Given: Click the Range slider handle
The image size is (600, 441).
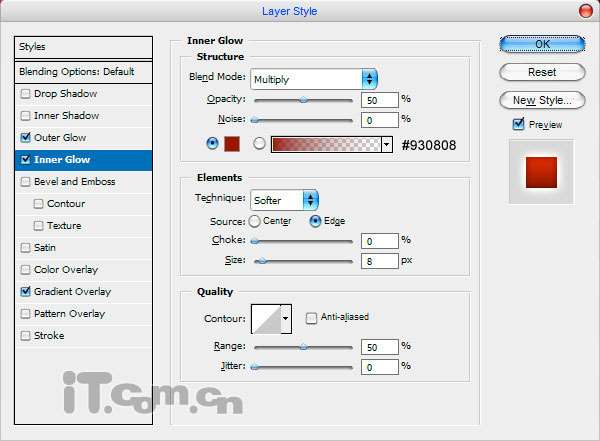Looking at the screenshot, I should pos(303,347).
